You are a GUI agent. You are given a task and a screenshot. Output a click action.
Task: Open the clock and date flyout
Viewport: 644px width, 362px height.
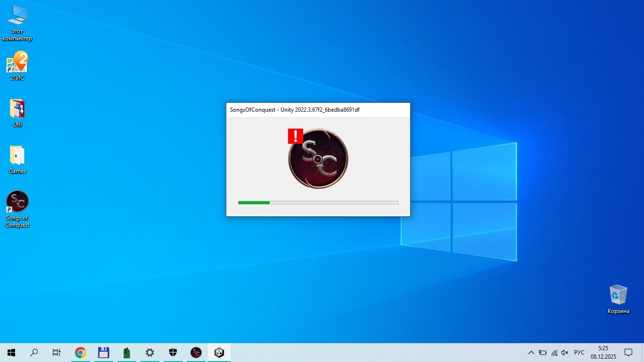point(603,353)
